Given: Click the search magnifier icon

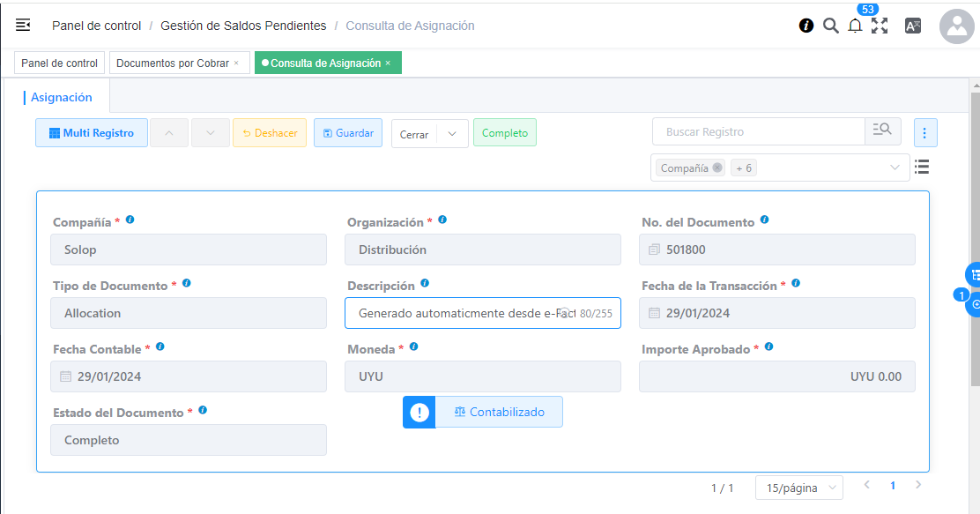Looking at the screenshot, I should (830, 26).
